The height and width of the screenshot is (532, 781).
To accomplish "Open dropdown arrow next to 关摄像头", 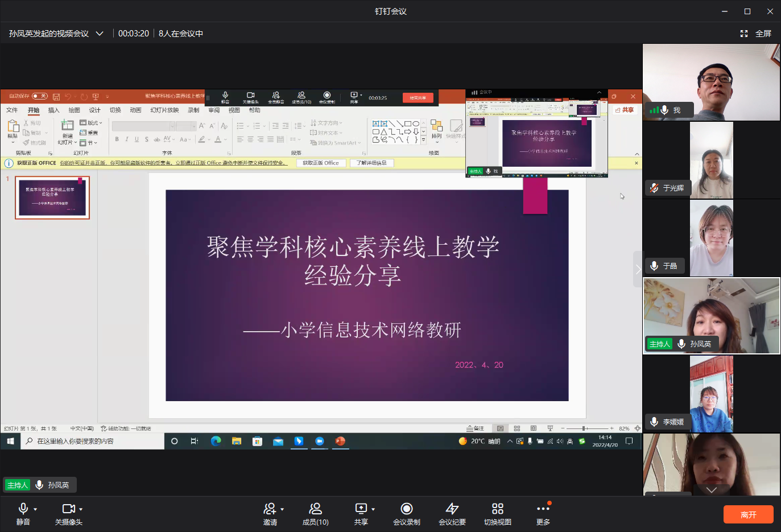I will point(81,509).
